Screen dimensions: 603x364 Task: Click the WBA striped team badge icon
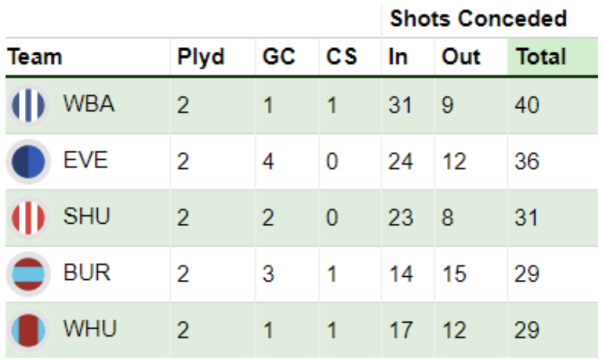pos(28,105)
